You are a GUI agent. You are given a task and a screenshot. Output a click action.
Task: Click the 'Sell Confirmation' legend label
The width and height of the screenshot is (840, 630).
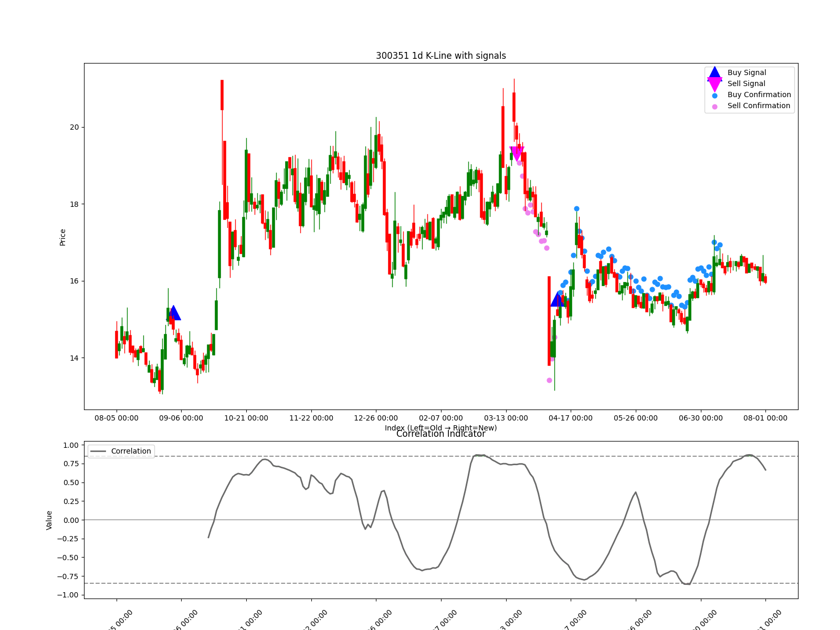[759, 106]
